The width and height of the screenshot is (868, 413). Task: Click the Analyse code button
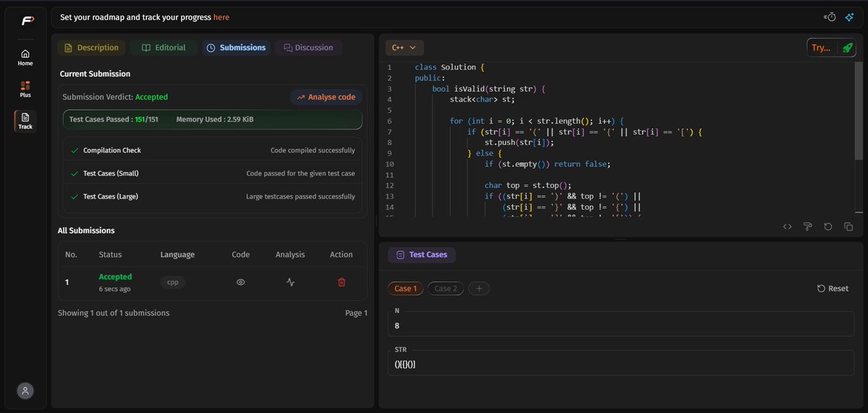326,97
